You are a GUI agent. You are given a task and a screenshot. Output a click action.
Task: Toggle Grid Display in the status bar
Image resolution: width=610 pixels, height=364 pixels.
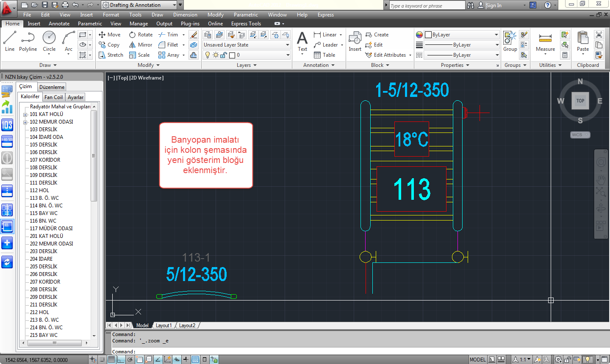coord(111,359)
